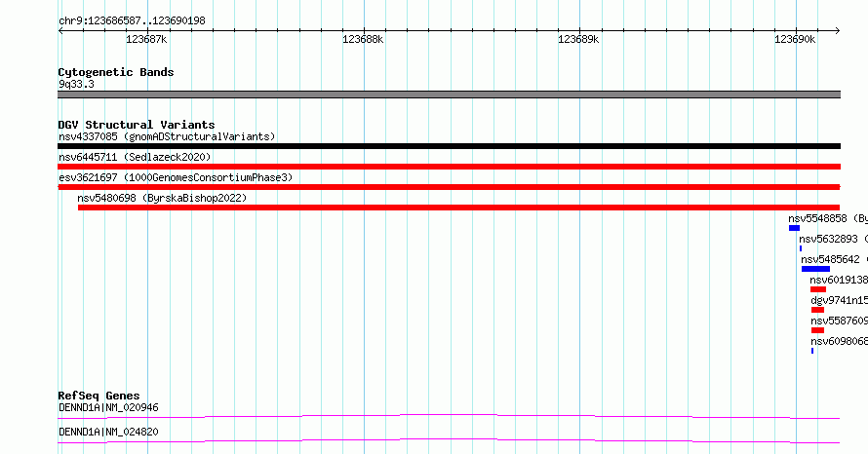Click the 123689k ruler position label
This screenshot has width=868, height=454.
[x=578, y=39]
